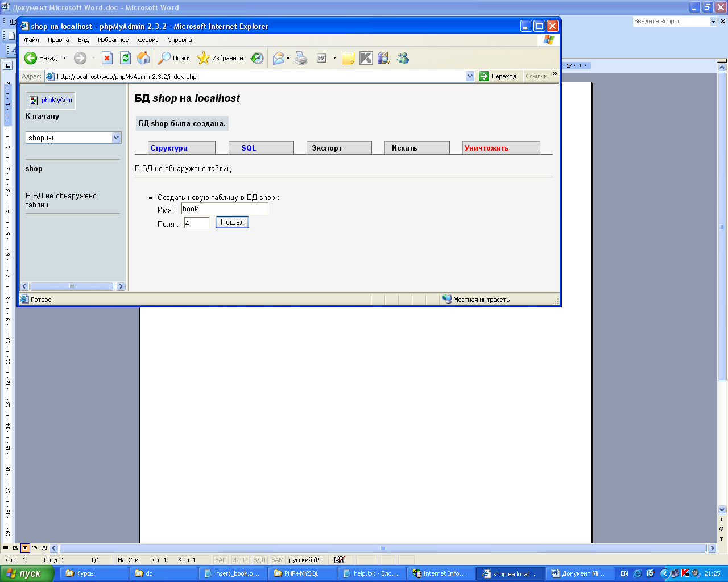Click the volume tray icon
Screen dimensions: 728x582
695,573
